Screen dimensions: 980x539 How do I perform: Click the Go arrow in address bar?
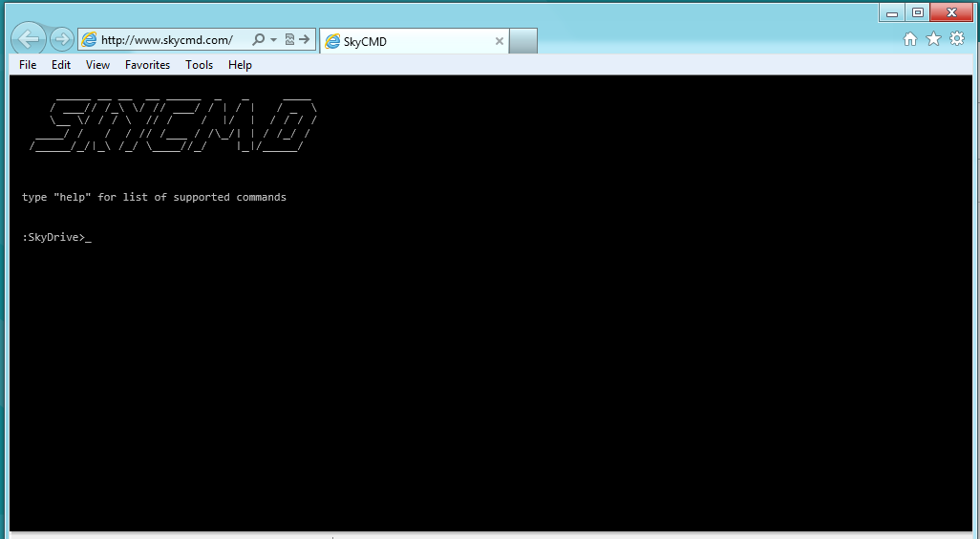point(305,39)
